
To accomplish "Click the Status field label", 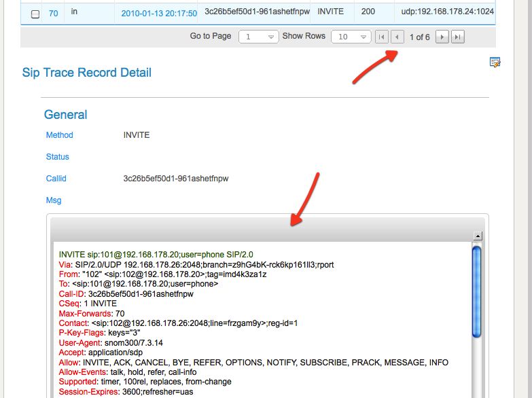I will click(x=58, y=157).
